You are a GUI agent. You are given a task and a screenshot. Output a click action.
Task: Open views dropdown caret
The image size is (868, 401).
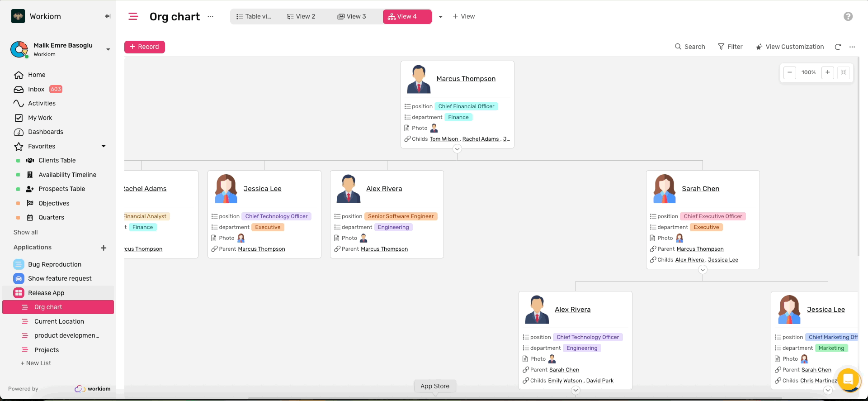tap(441, 17)
